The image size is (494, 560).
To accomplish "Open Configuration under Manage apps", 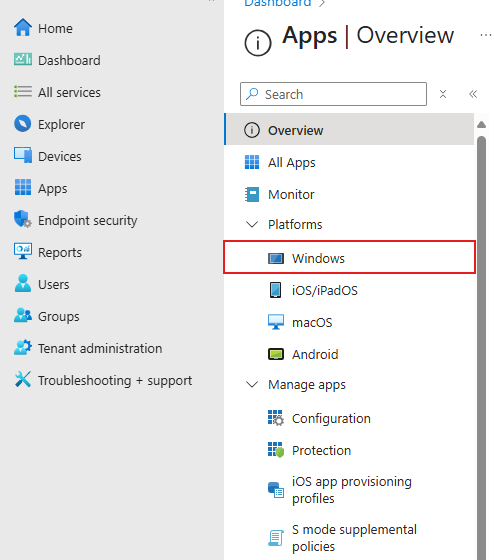I will [x=349, y=418].
